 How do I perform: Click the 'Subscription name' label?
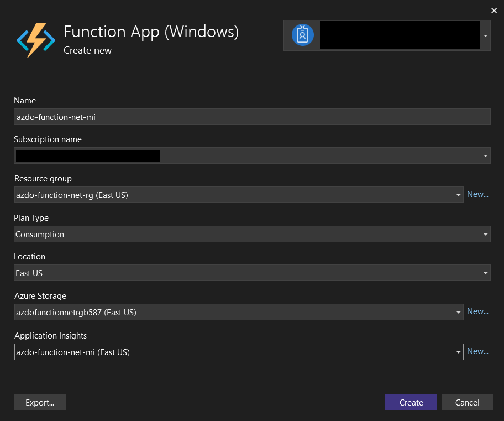coord(48,139)
